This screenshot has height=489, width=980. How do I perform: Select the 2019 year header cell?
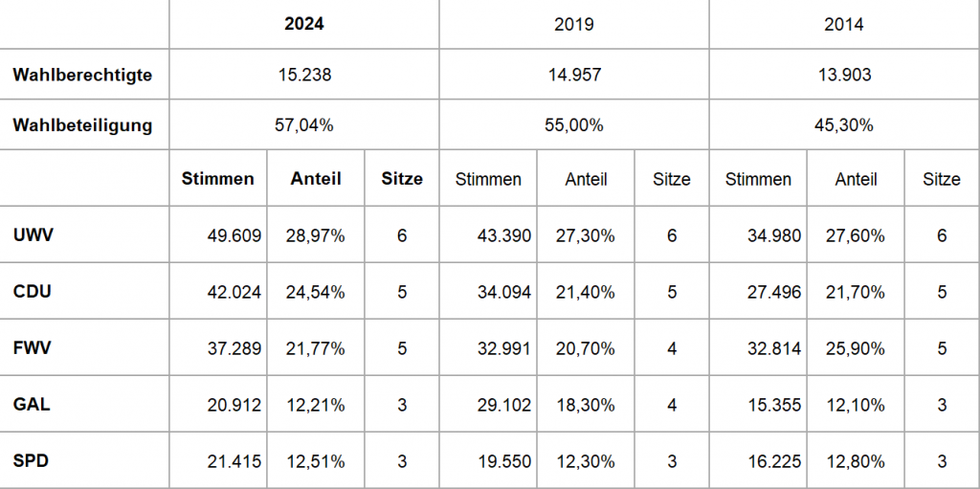[x=574, y=25]
